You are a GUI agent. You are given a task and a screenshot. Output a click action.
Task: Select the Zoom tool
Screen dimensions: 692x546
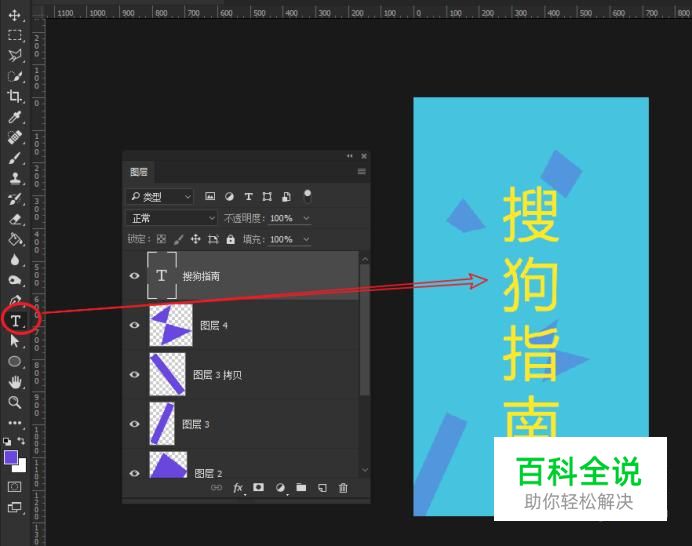pos(15,402)
